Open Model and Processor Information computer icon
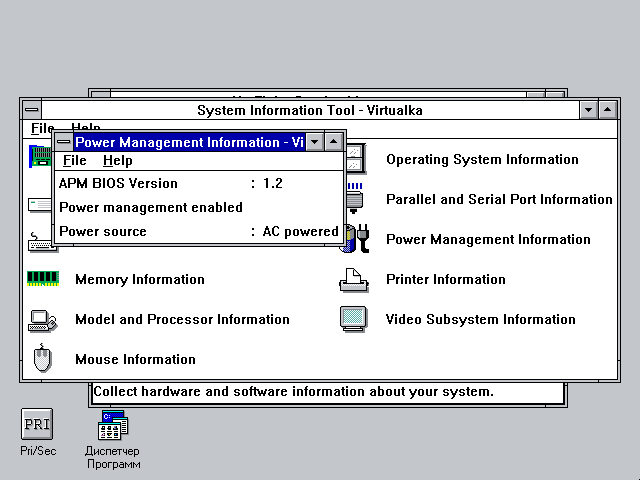Screen dimensions: 640x480 42,320
